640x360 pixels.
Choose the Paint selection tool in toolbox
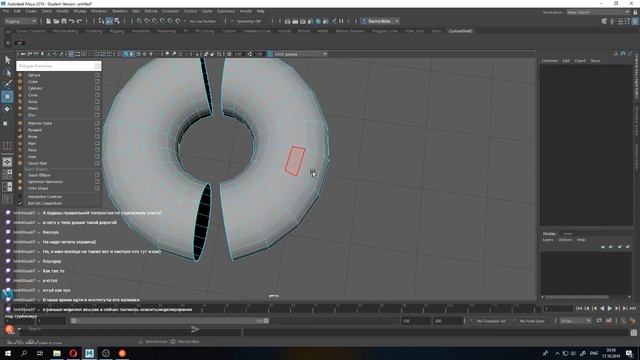click(7, 84)
